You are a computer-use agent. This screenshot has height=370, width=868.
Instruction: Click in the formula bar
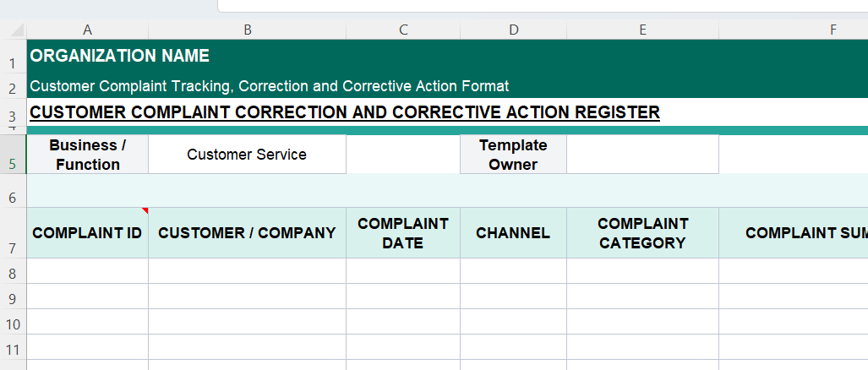(x=541, y=5)
